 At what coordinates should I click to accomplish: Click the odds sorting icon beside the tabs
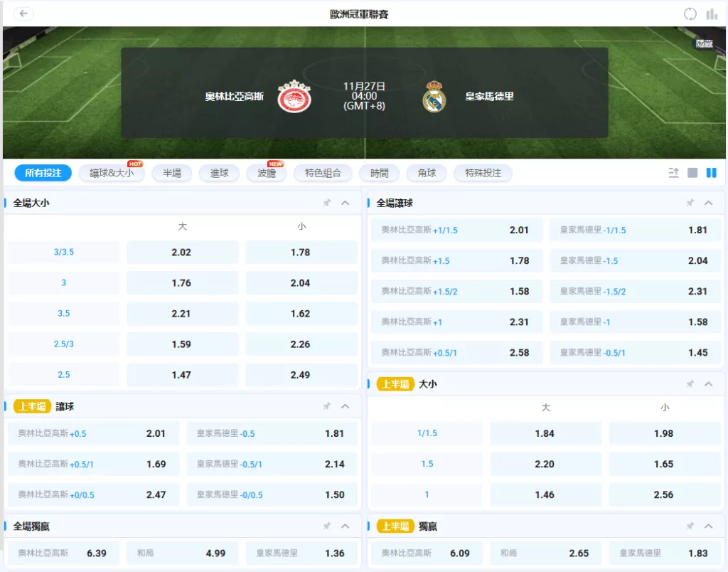point(673,173)
